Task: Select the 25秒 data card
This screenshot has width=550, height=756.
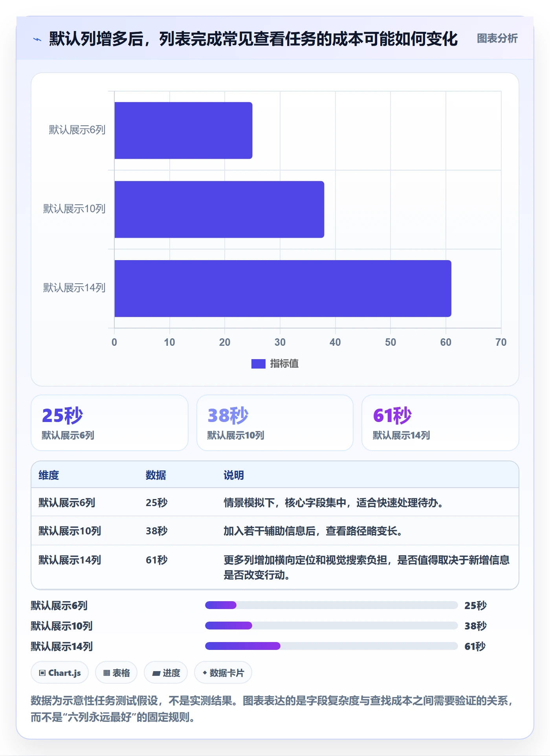Action: coord(110,423)
